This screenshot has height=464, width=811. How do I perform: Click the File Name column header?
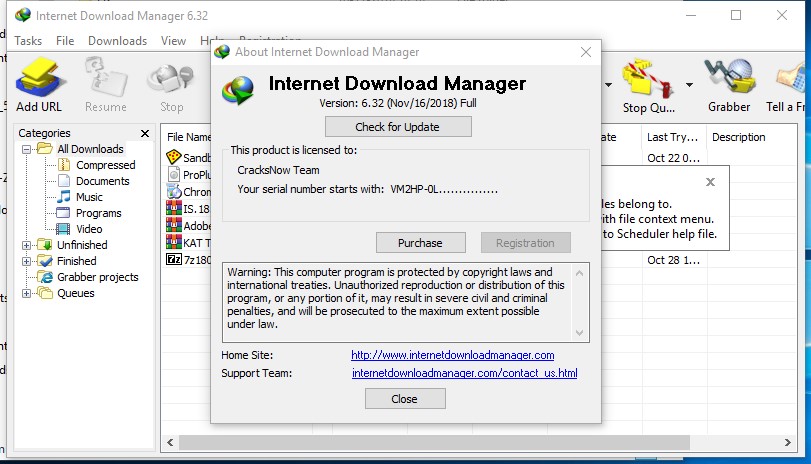tap(188, 137)
